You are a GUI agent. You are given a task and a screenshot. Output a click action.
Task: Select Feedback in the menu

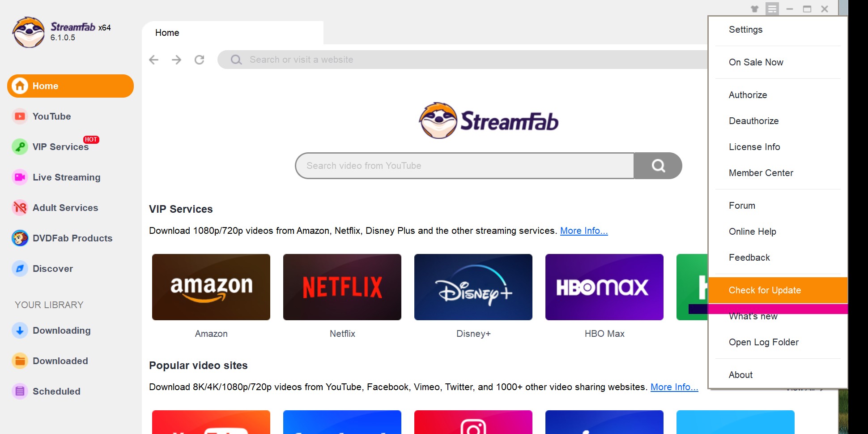778,258
